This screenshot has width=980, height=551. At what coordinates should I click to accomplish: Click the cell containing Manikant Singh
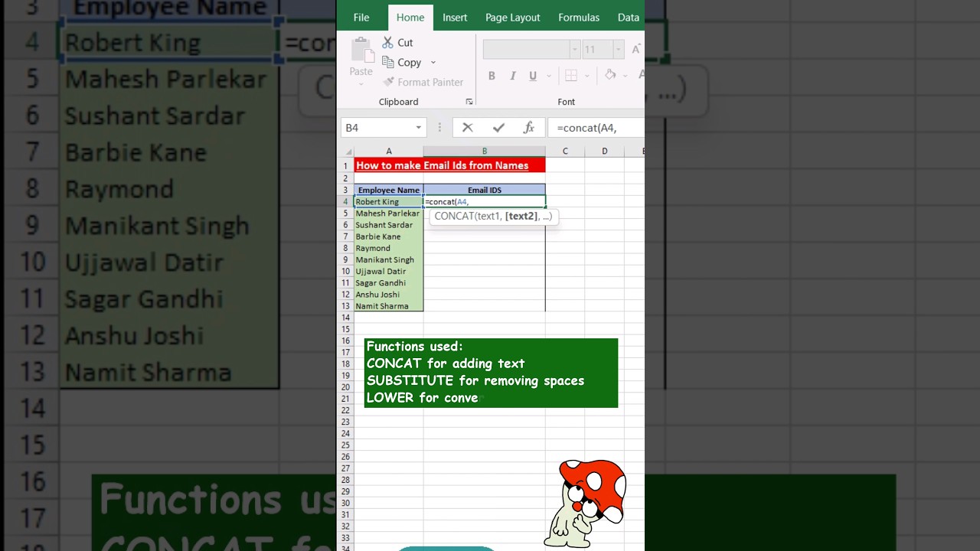[389, 260]
